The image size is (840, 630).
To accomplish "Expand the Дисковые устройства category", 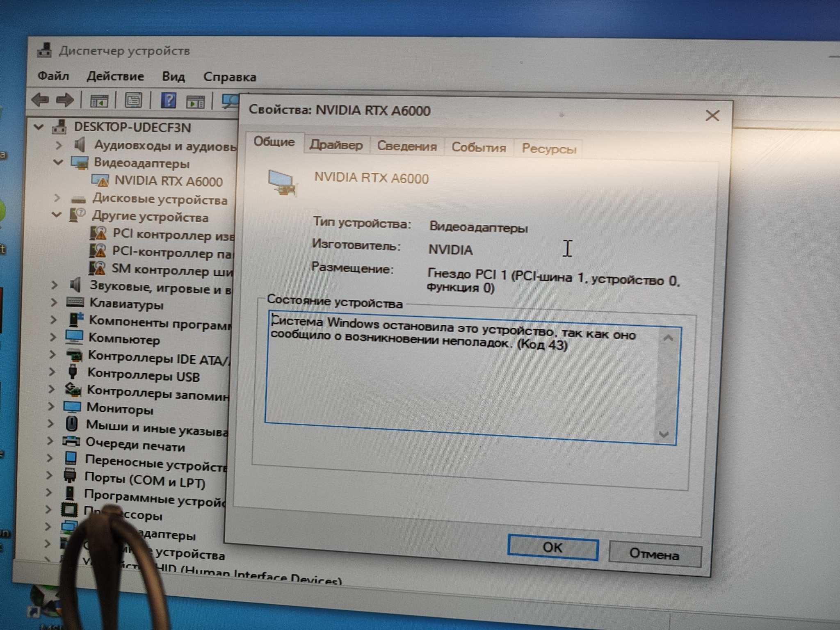I will pyautogui.click(x=57, y=198).
